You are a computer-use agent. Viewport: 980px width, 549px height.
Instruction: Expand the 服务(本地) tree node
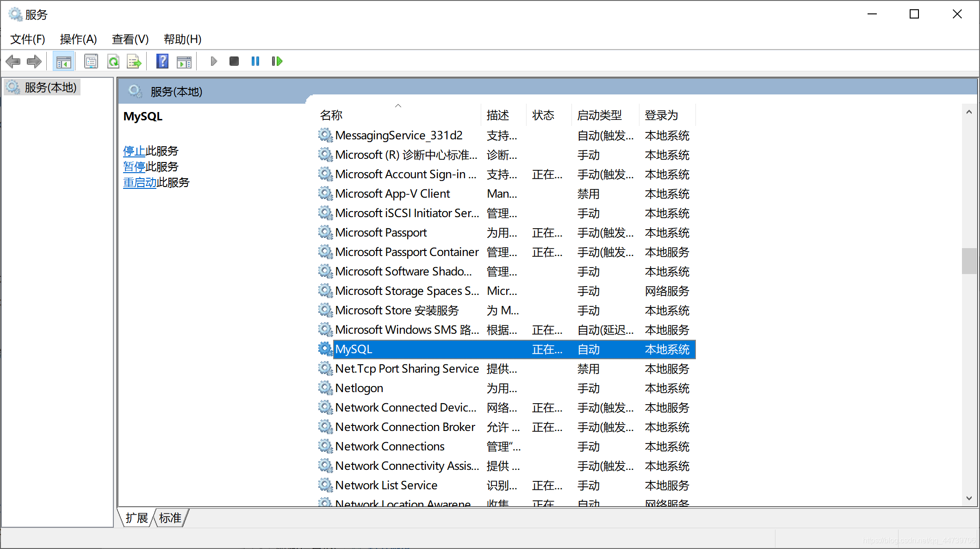click(50, 86)
